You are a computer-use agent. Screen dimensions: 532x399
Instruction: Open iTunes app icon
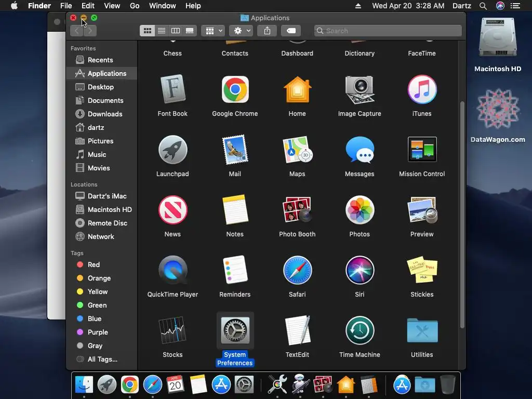[422, 89]
